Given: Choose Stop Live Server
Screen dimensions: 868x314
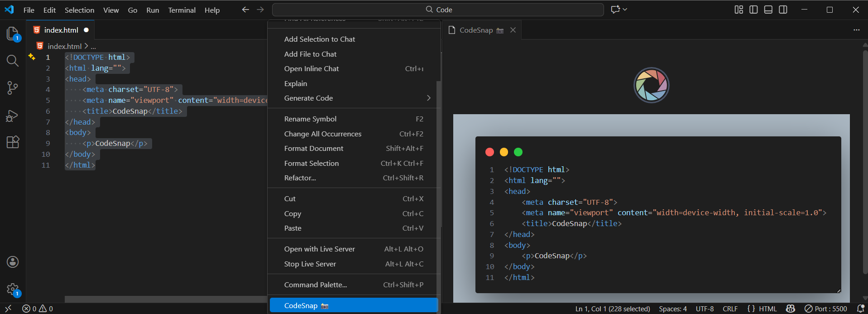Looking at the screenshot, I should pos(354,264).
